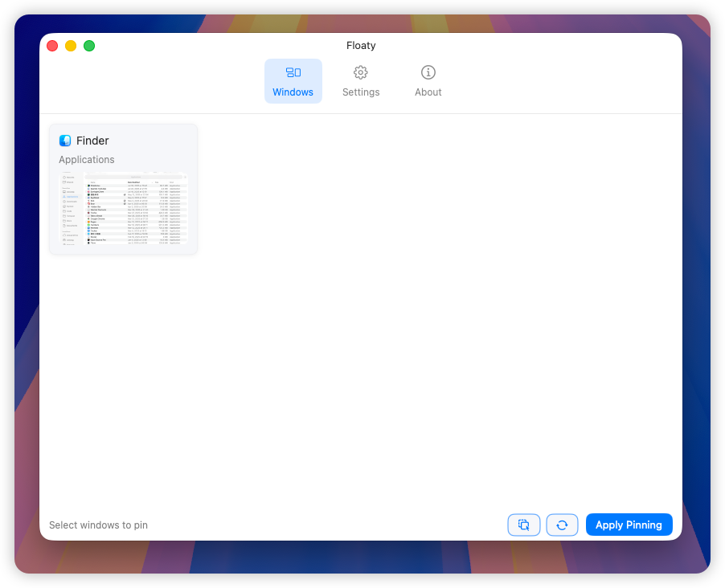Open the Settings gear icon
Viewport: 725px width, 588px height.
tap(360, 72)
